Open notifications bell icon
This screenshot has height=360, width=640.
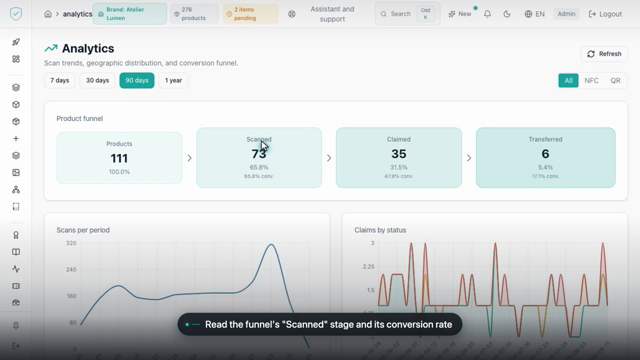tap(487, 14)
